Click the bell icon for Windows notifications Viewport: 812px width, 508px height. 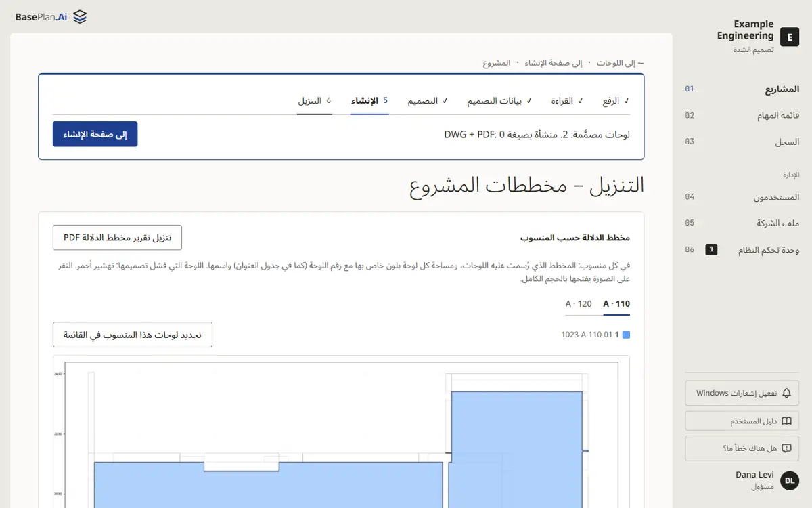click(786, 393)
